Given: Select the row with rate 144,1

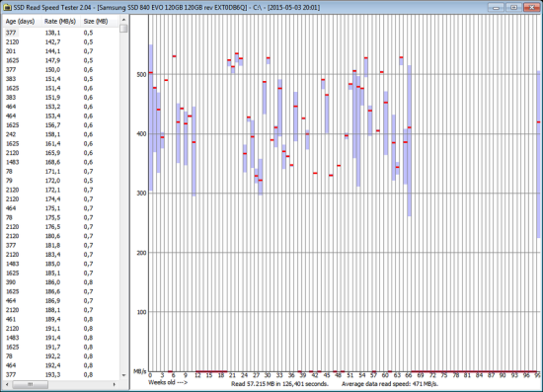Looking at the screenshot, I should [60, 51].
